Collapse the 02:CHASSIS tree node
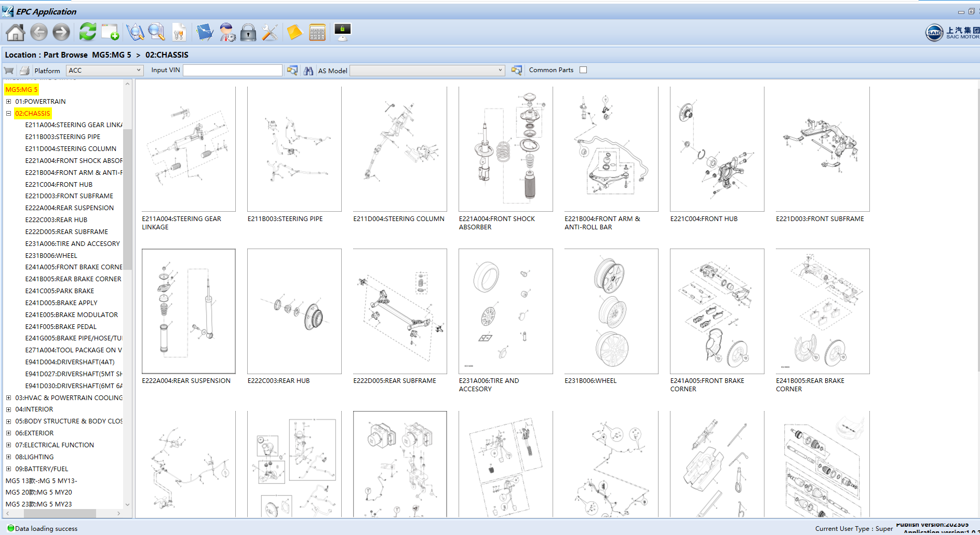980x535 pixels. pos(8,114)
